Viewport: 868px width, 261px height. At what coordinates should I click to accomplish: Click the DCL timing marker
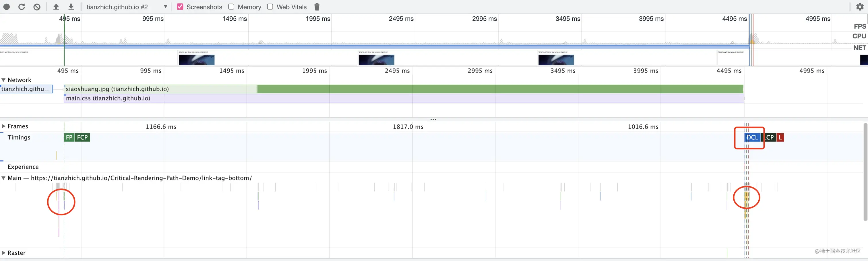pos(752,137)
